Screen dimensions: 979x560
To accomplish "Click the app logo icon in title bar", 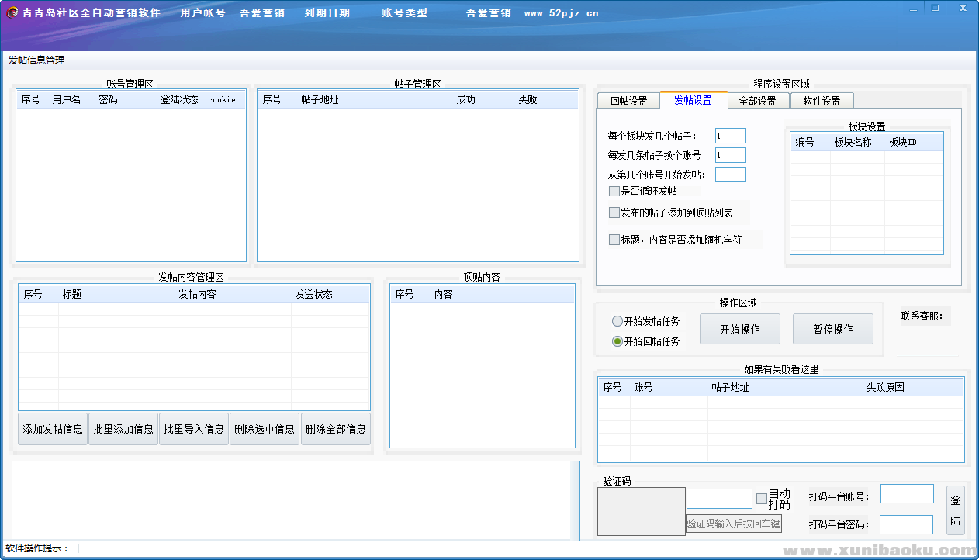I will coord(12,13).
